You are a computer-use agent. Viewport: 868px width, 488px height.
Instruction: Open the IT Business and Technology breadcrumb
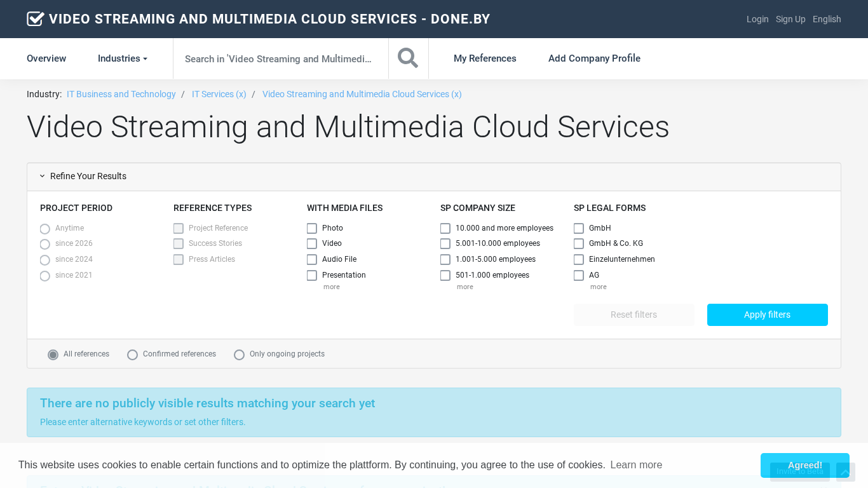121,94
